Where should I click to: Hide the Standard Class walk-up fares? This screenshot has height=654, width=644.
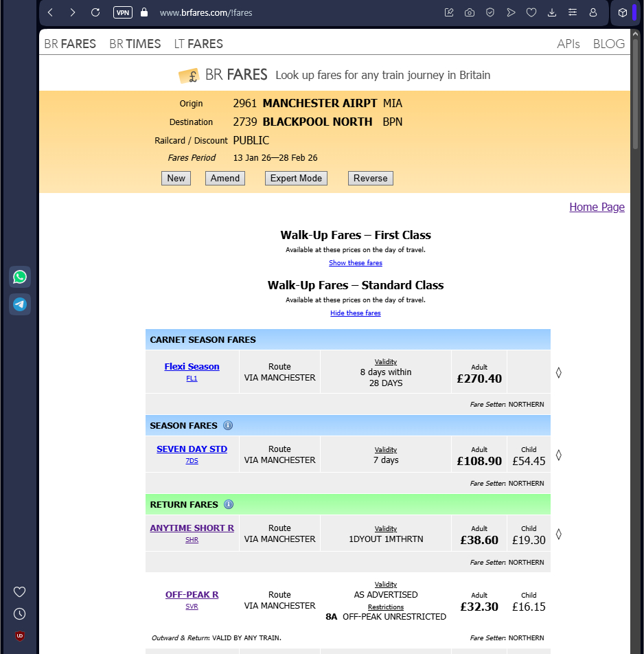[356, 313]
